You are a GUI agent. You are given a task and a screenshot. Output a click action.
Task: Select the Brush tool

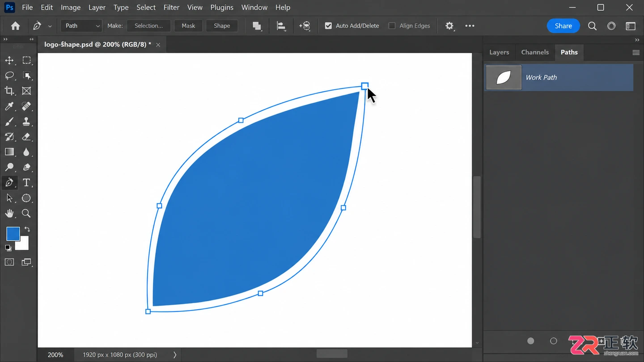(x=9, y=122)
